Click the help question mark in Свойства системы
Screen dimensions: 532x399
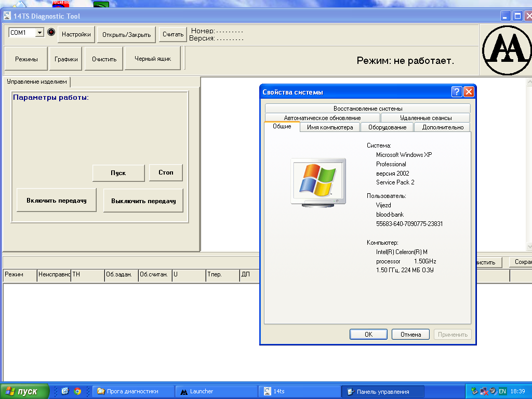click(x=457, y=91)
